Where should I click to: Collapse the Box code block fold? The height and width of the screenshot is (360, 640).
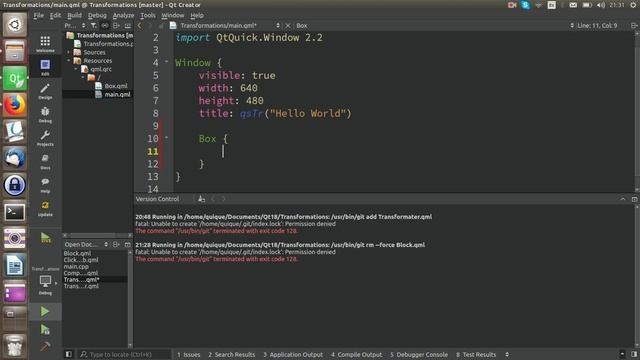(167, 138)
